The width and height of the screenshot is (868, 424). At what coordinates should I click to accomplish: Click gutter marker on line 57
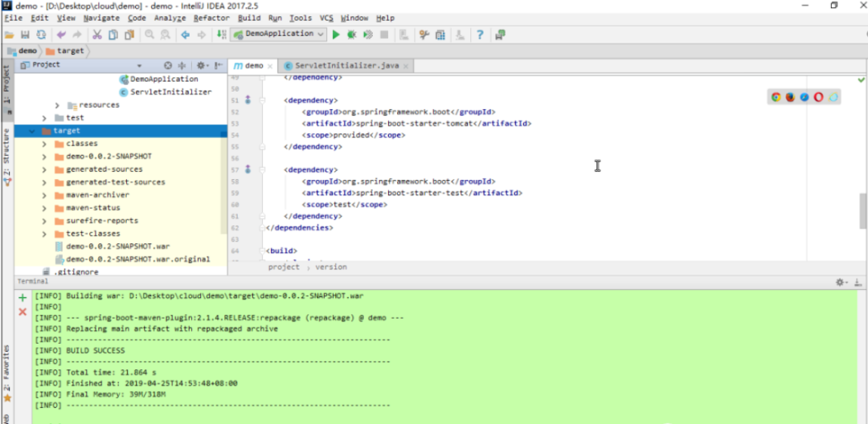248,169
